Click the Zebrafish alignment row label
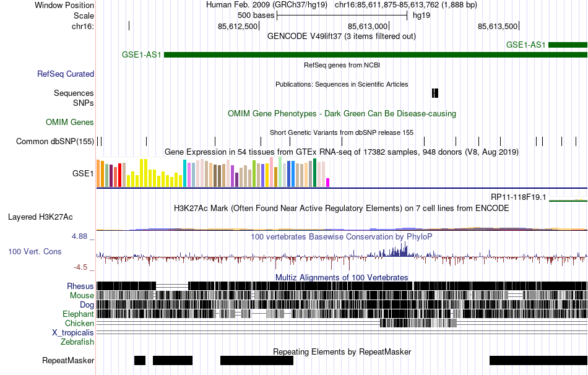588x375 pixels. click(77, 342)
